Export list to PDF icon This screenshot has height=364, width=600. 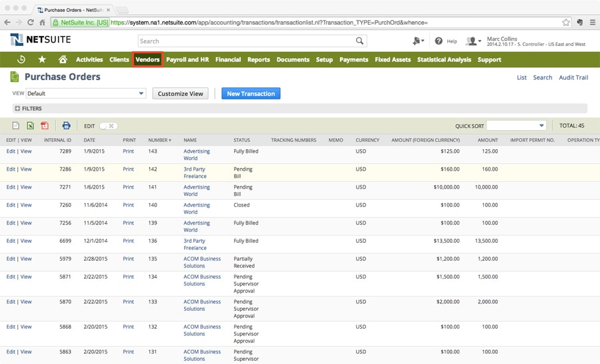click(45, 125)
